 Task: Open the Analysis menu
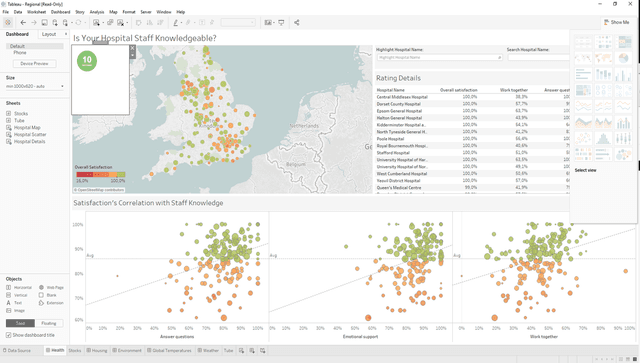coord(97,12)
